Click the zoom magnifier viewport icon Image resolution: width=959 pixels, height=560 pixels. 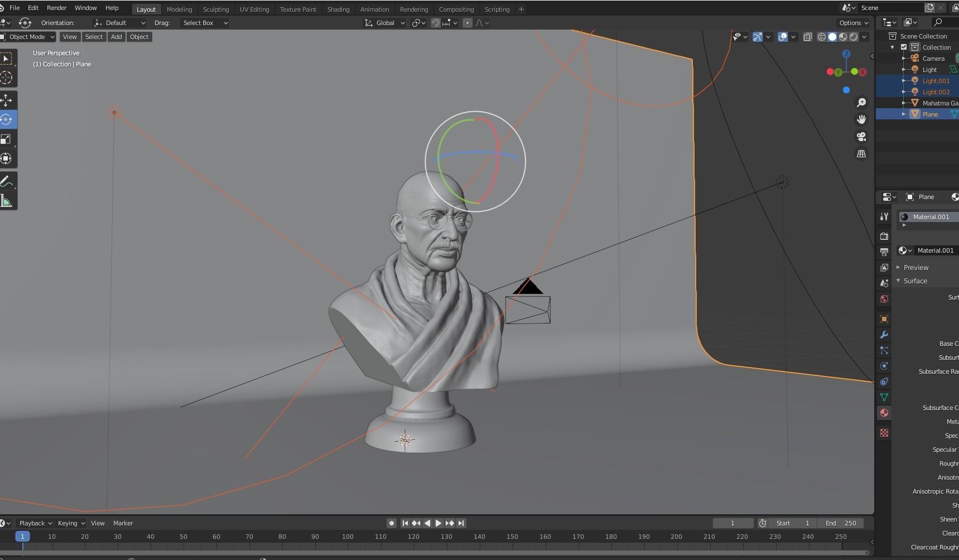pos(861,103)
